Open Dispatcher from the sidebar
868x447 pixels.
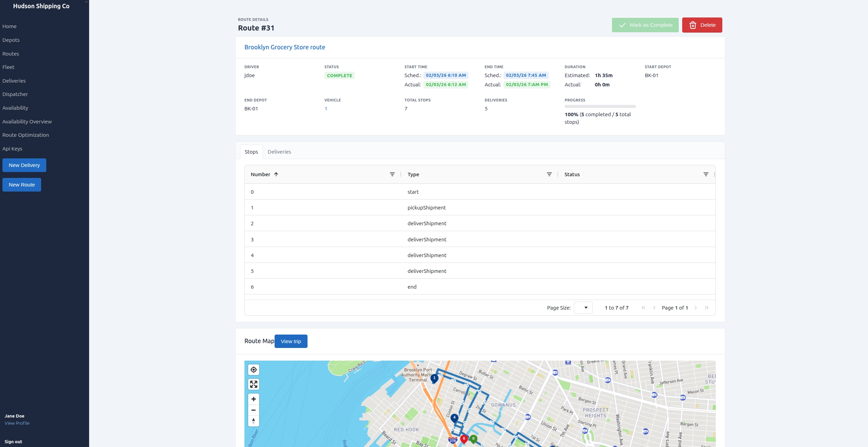[15, 94]
